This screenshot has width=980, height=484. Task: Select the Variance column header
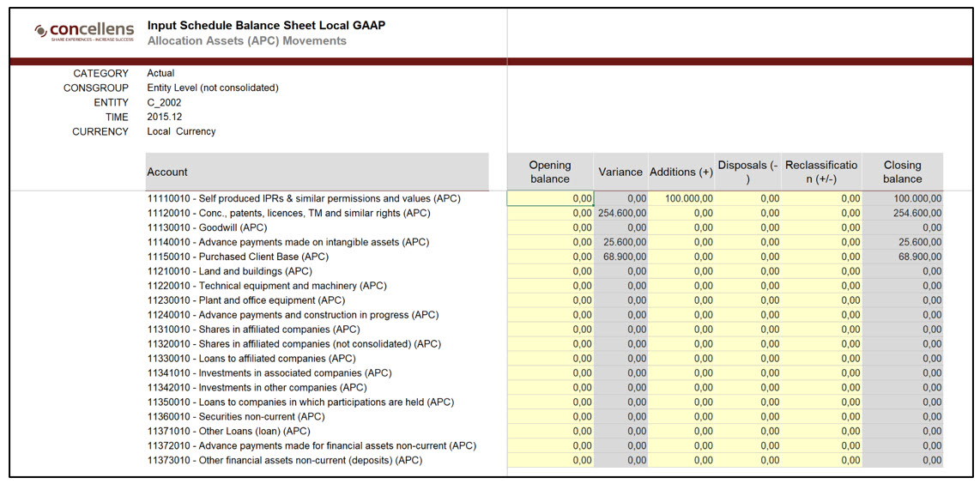click(620, 172)
